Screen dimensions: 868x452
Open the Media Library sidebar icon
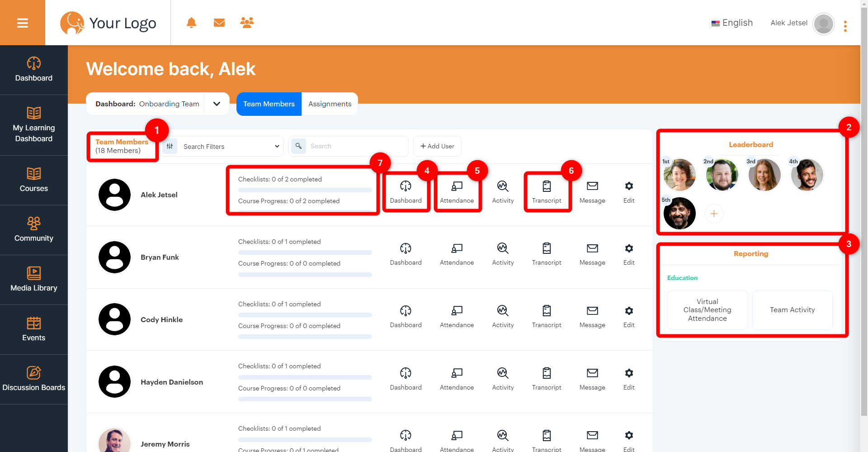[33, 274]
